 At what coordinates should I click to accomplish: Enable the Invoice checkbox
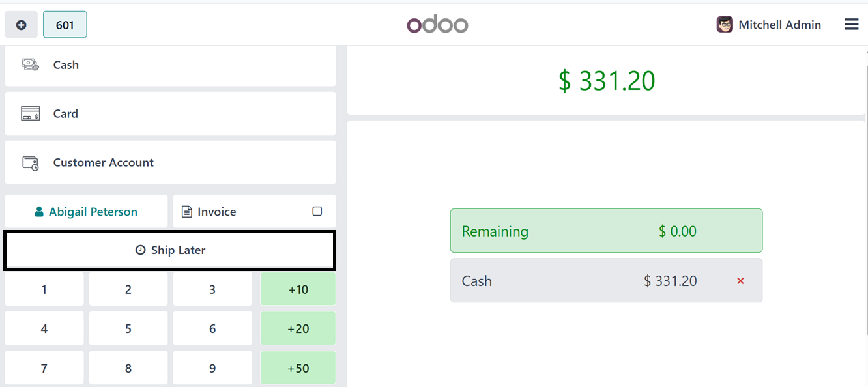(317, 211)
